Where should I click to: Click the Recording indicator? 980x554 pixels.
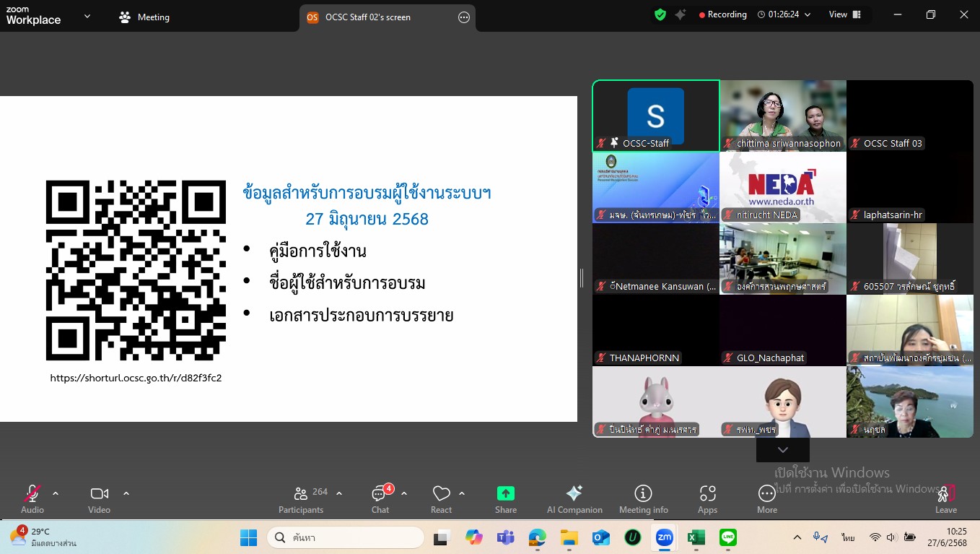[x=722, y=14]
